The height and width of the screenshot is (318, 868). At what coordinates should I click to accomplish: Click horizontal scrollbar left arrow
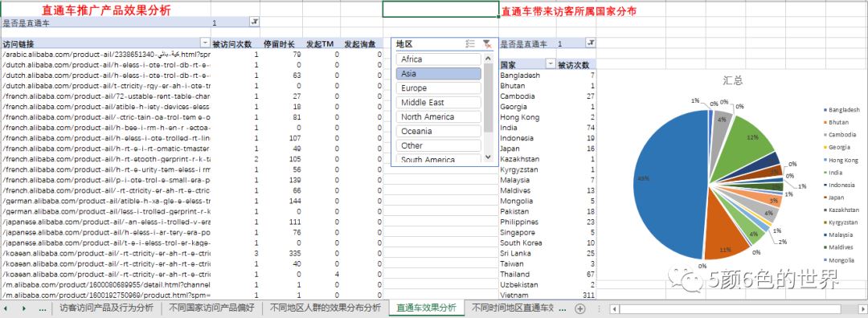614,308
